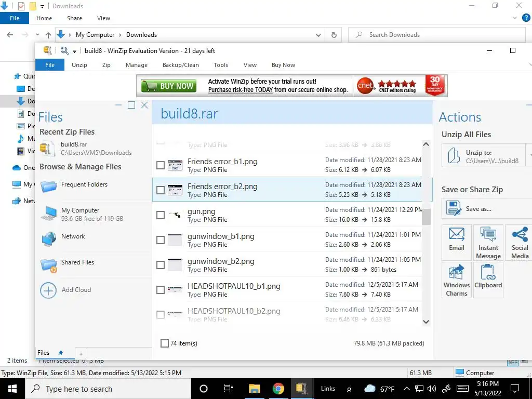Open Network in the Files pane

63,238
